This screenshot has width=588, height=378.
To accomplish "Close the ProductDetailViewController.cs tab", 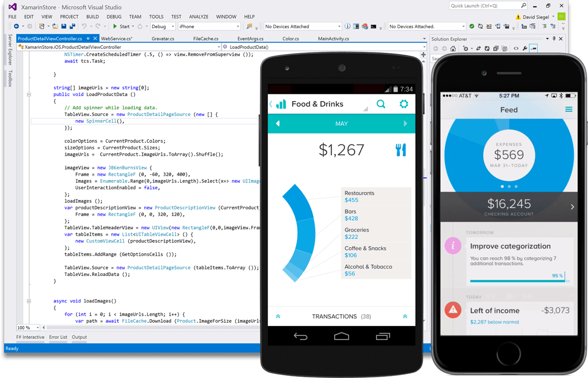I will click(95, 38).
